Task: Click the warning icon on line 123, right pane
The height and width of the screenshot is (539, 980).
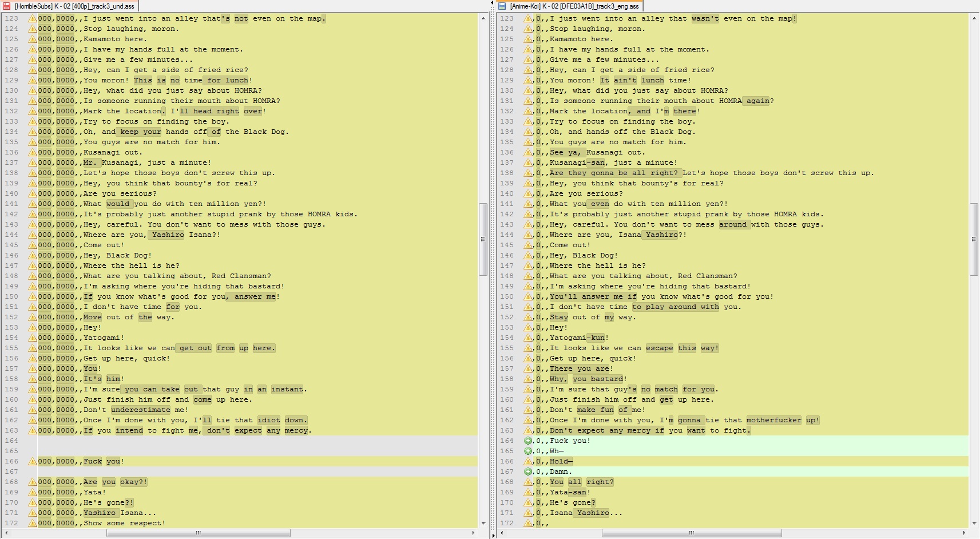Action: [528, 18]
